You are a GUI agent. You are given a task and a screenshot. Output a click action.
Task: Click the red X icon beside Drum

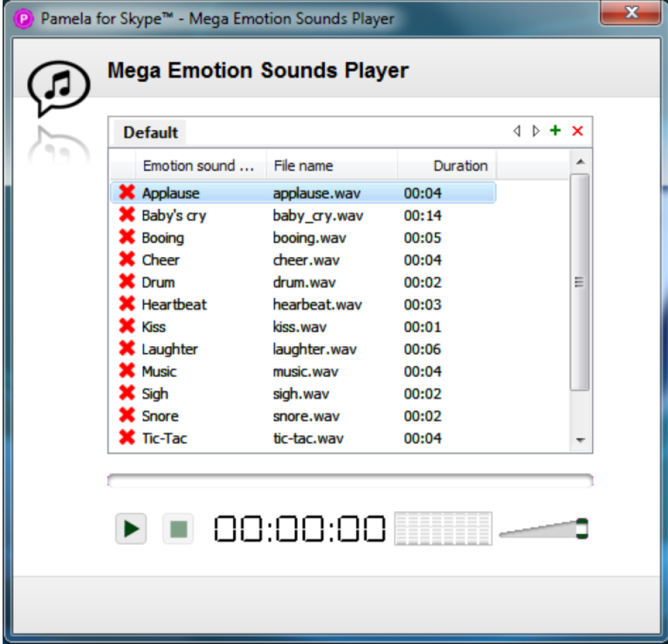click(x=127, y=281)
